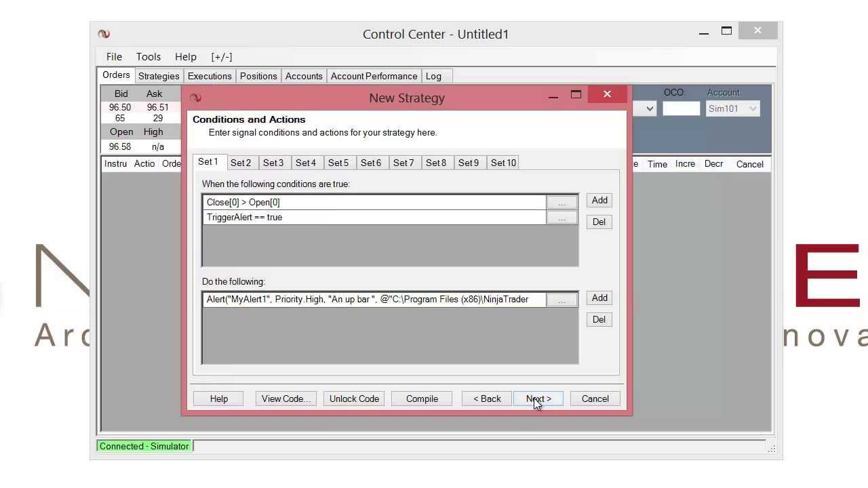Viewport: 868px width, 488px height.
Task: Click the Ask price 96.51
Action: (157, 107)
